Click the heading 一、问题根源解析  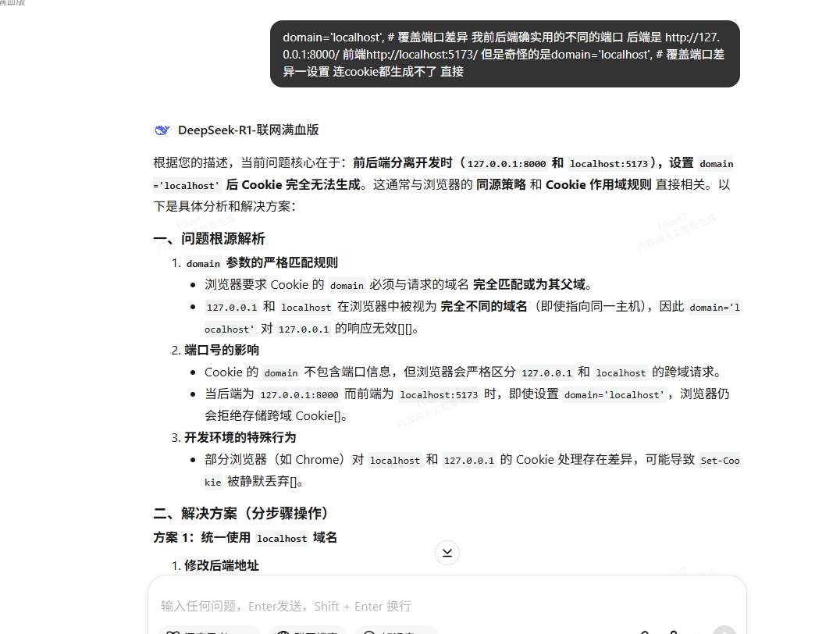(x=209, y=238)
